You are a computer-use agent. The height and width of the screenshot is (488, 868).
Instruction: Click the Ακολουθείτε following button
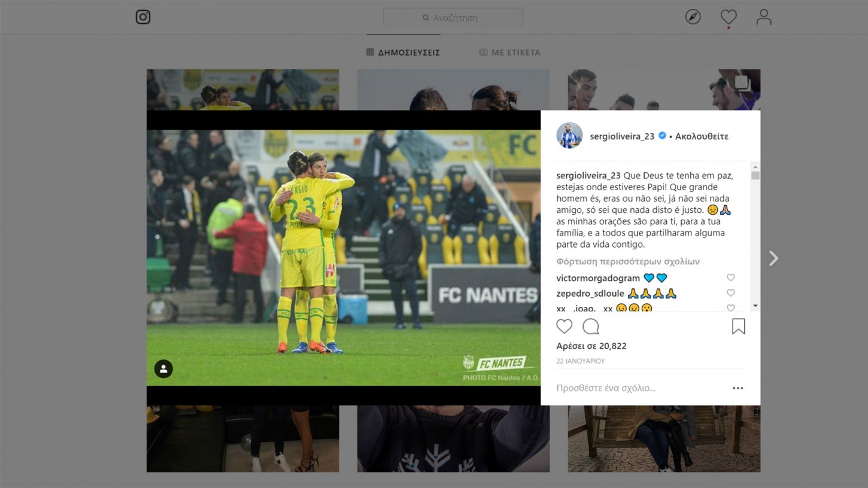coord(702,136)
